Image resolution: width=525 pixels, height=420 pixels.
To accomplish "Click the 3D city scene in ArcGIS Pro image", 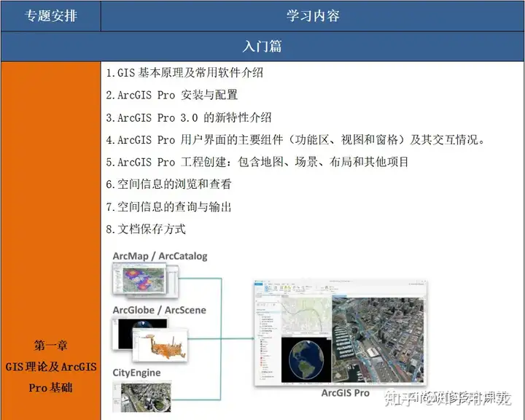I will (x=378, y=339).
